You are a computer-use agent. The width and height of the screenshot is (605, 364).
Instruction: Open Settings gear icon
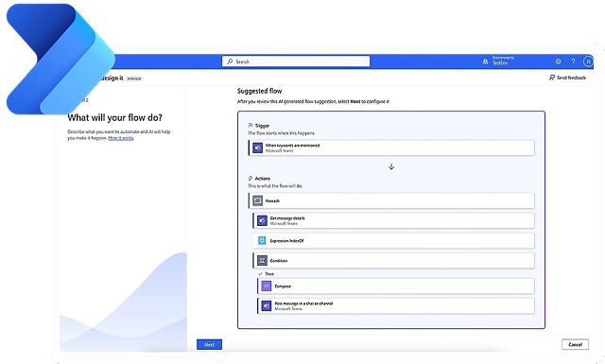point(558,61)
